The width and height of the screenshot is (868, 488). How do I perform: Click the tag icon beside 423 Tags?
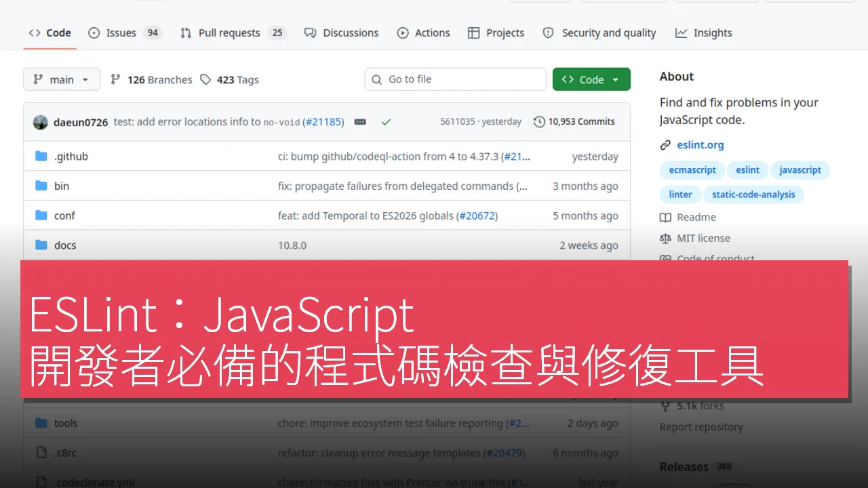tap(205, 79)
